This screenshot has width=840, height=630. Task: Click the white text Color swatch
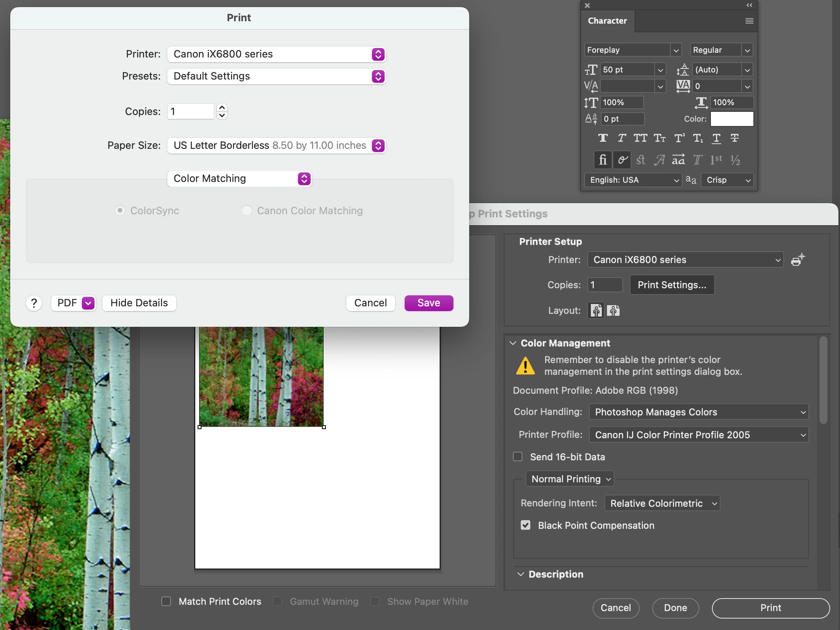coord(732,119)
